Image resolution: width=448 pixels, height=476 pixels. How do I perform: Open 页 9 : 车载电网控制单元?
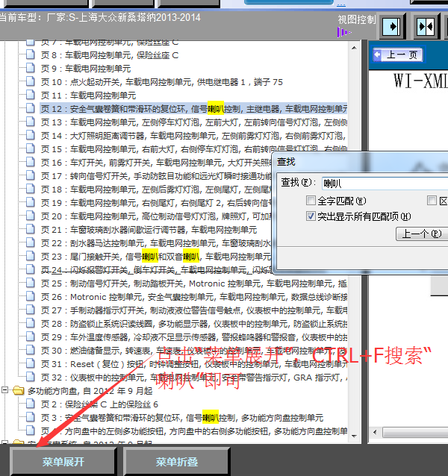(86, 69)
